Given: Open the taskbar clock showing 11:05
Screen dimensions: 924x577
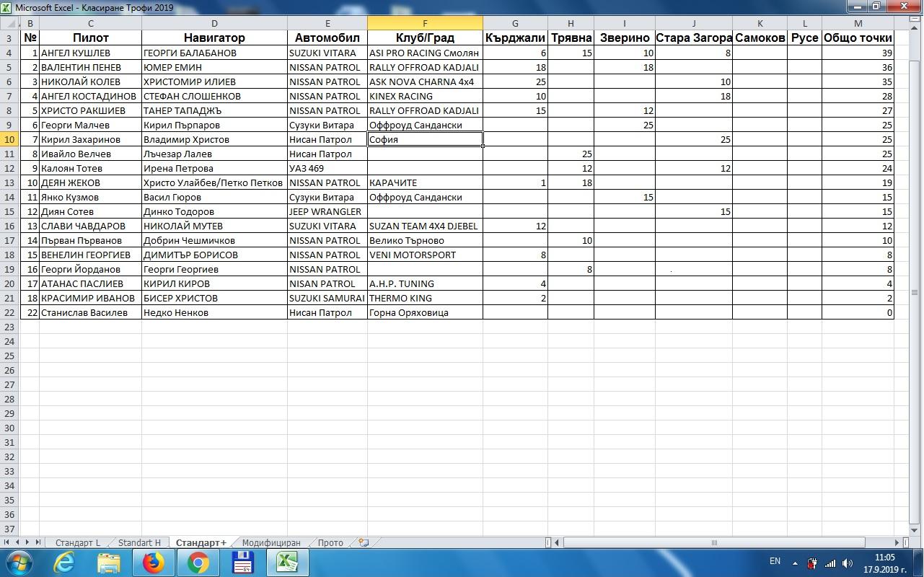Looking at the screenshot, I should (x=884, y=563).
